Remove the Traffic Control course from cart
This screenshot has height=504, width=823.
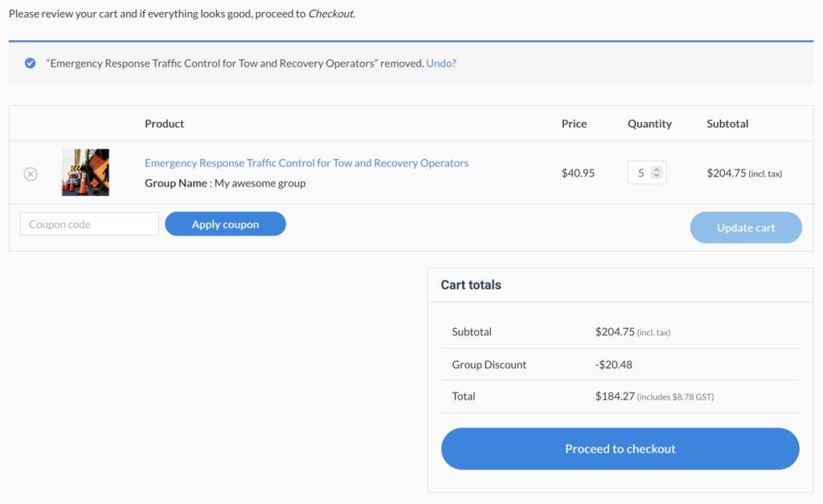point(31,174)
